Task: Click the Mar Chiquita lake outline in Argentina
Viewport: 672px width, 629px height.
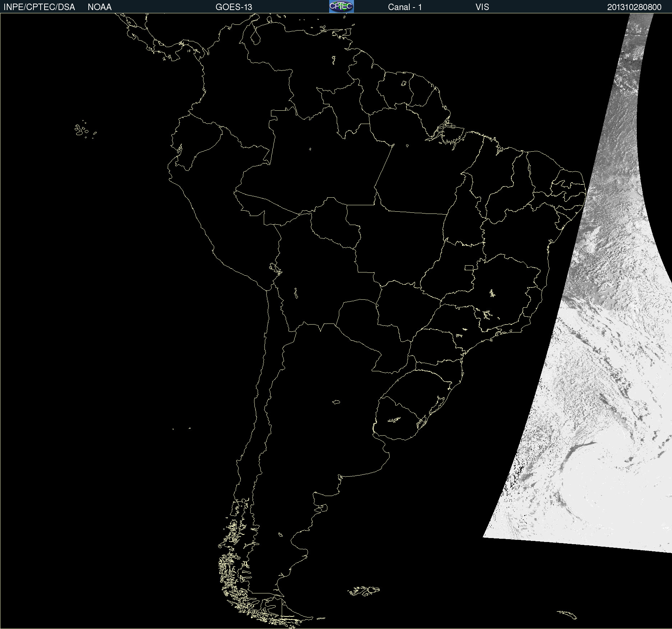Action: click(336, 402)
